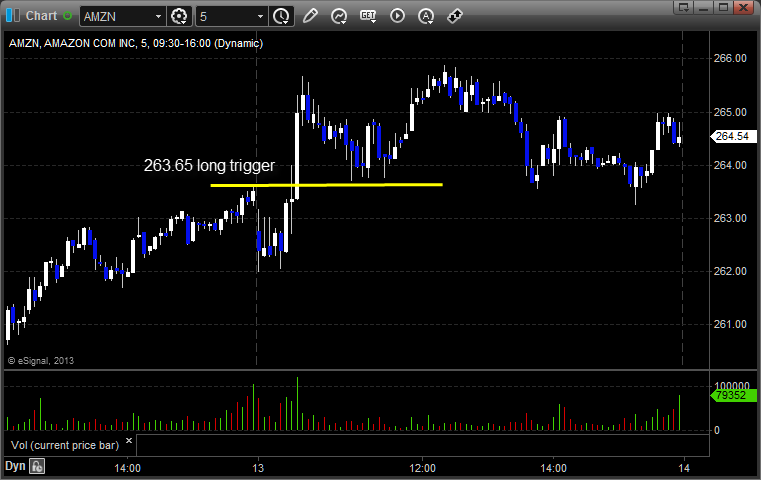This screenshot has height=480, width=761.
Task: Click the 264.54 current price label
Action: 732,136
